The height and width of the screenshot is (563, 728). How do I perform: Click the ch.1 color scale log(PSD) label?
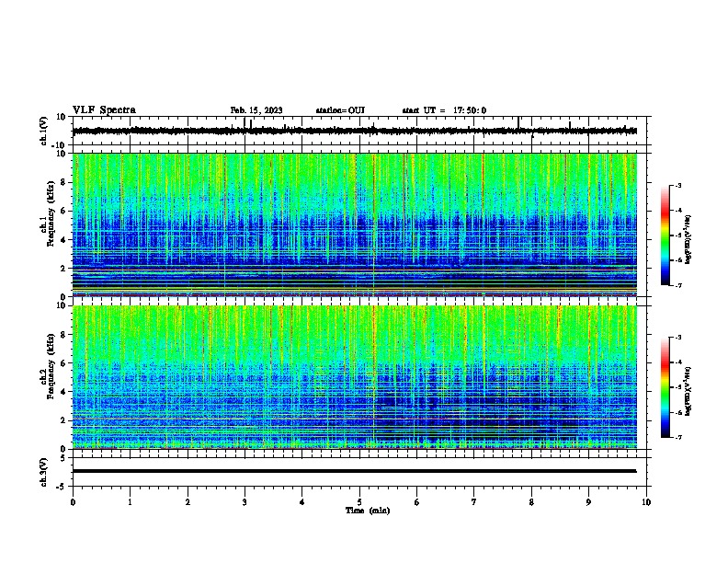click(x=688, y=239)
